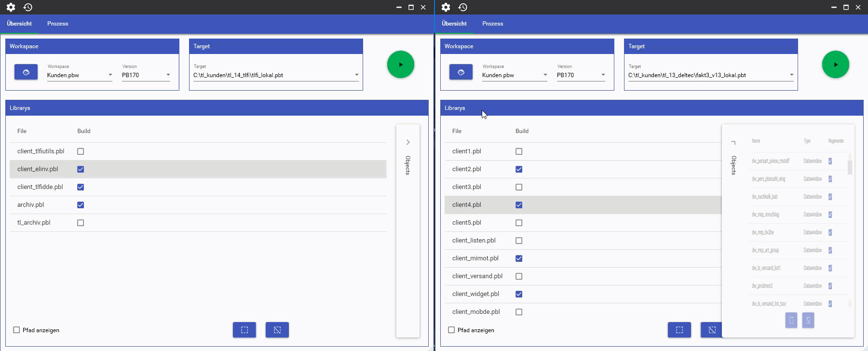Select the archiv.pbl library row
The width and height of the screenshot is (868, 351).
click(31, 205)
